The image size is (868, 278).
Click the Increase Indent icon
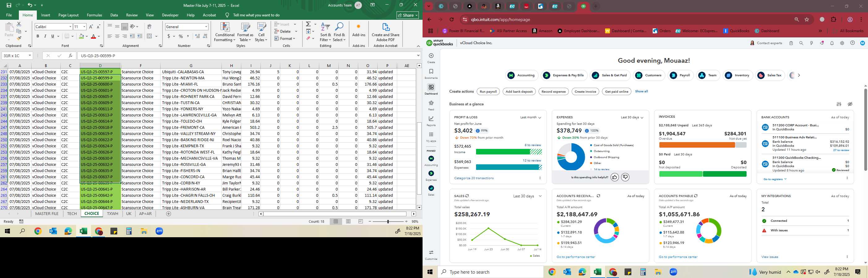tap(140, 36)
